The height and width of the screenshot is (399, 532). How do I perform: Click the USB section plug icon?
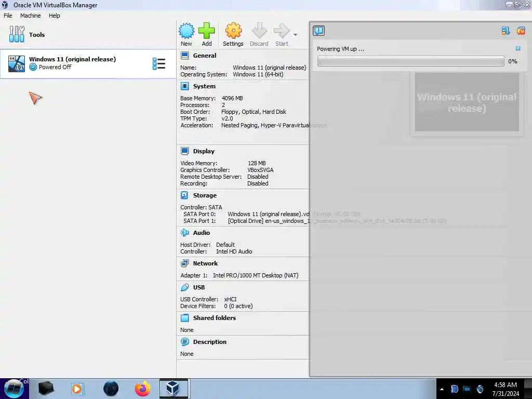tap(185, 287)
